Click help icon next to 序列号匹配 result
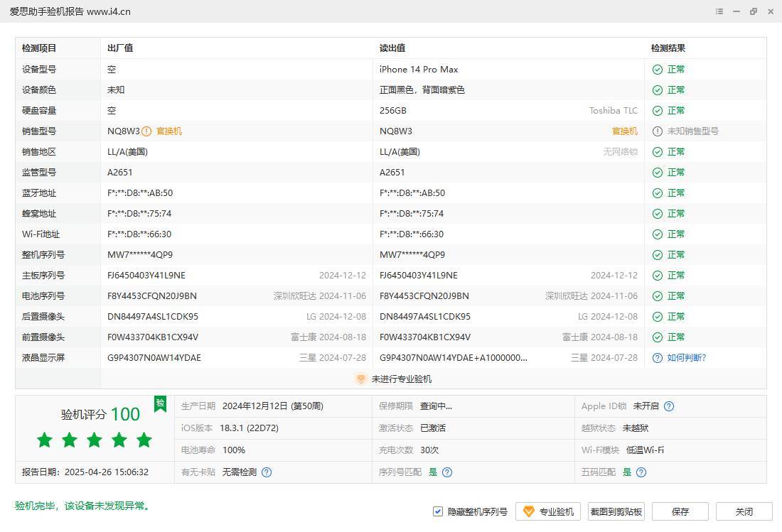This screenshot has width=782, height=532. tap(447, 472)
